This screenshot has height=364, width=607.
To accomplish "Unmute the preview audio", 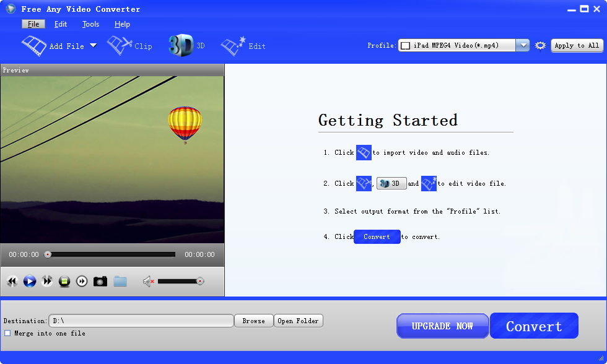I will point(147,281).
